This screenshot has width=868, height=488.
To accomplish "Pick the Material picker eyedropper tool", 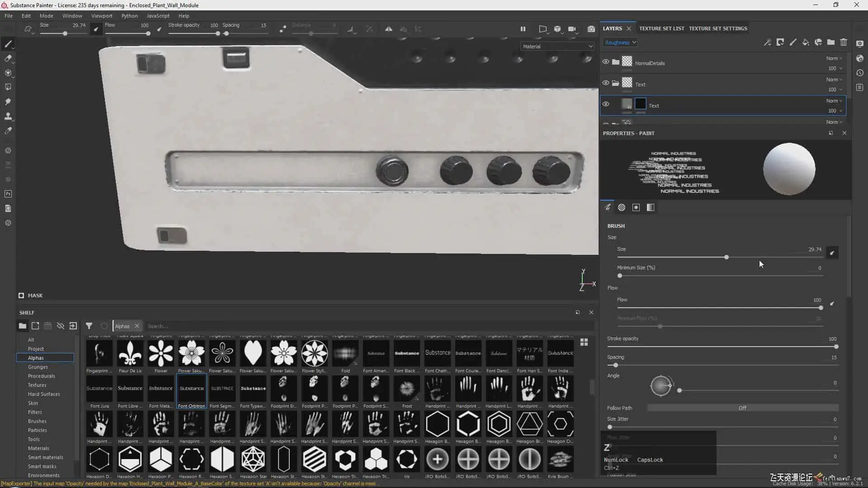I will (x=8, y=131).
